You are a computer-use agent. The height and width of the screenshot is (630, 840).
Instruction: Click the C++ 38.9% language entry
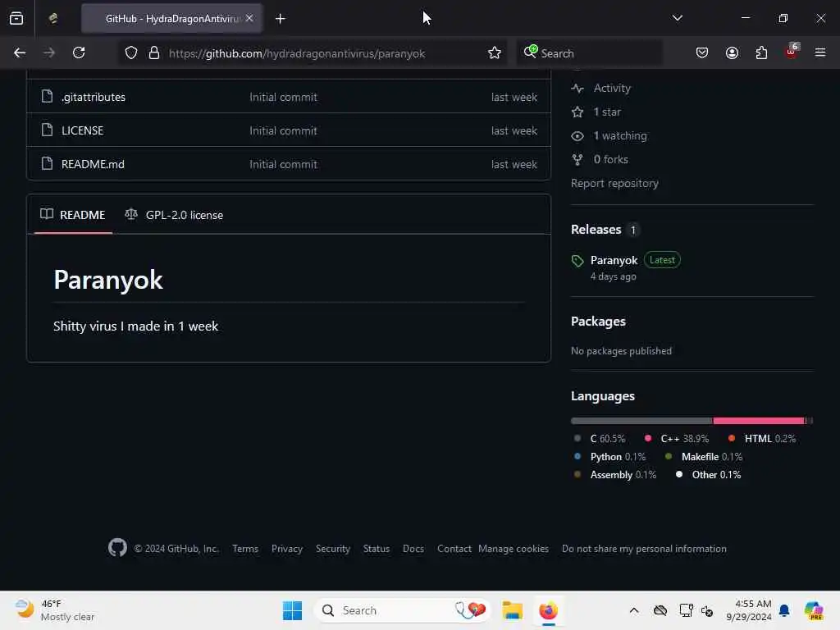(x=677, y=439)
